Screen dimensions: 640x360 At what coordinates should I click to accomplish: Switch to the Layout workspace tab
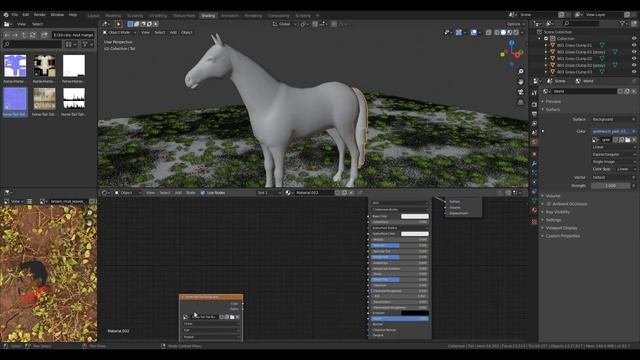coord(93,16)
